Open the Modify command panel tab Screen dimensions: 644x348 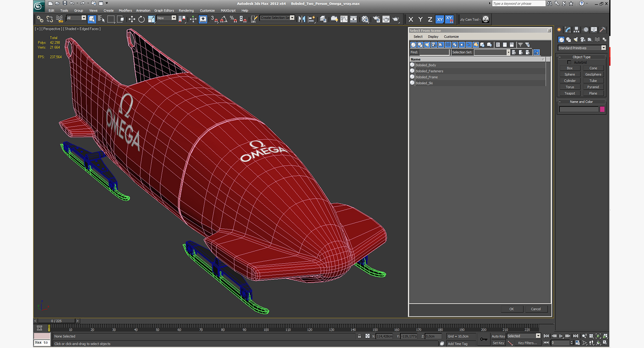coord(568,30)
